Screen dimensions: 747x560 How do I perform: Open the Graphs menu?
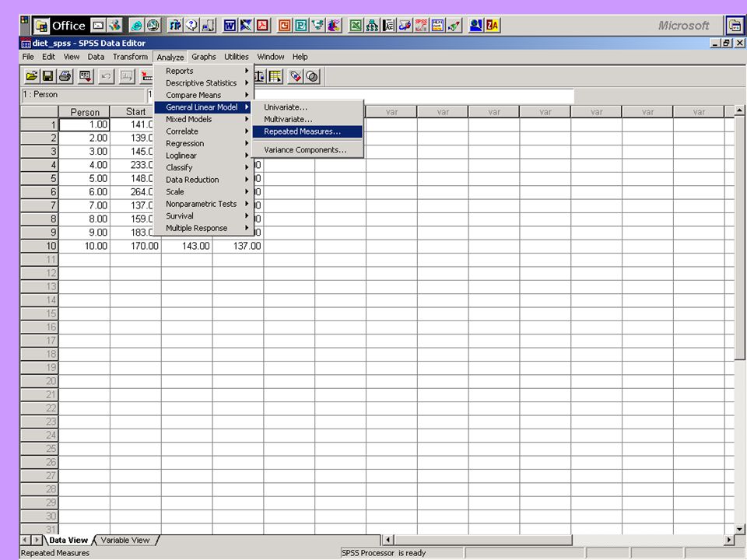point(204,57)
